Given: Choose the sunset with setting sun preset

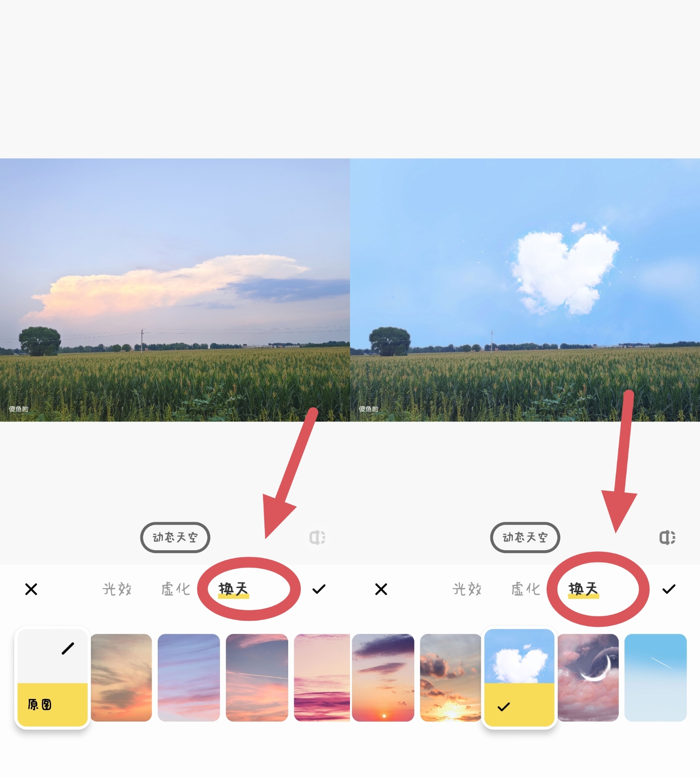Looking at the screenshot, I should (383, 677).
